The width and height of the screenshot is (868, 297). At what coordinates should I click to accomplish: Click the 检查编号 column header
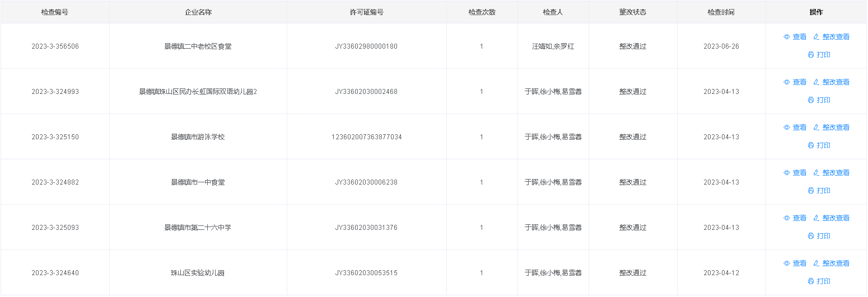click(x=55, y=12)
